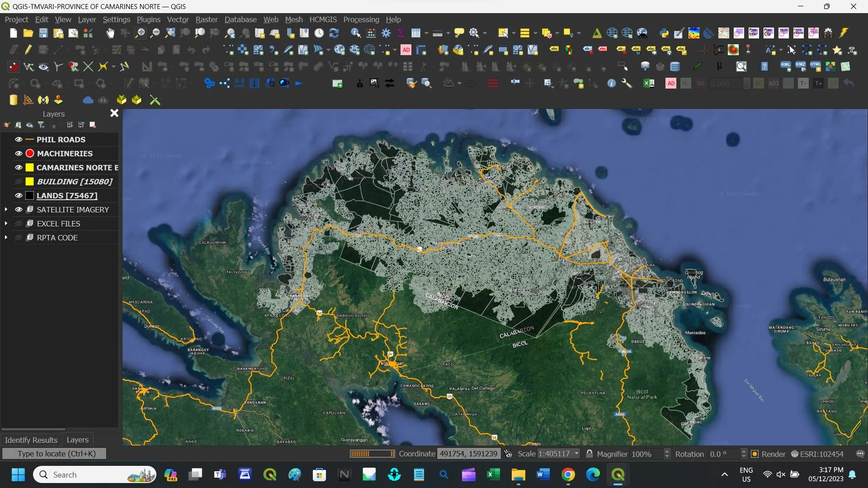
Task: Expand the SATELLITE IMAGERY group
Action: click(6, 210)
